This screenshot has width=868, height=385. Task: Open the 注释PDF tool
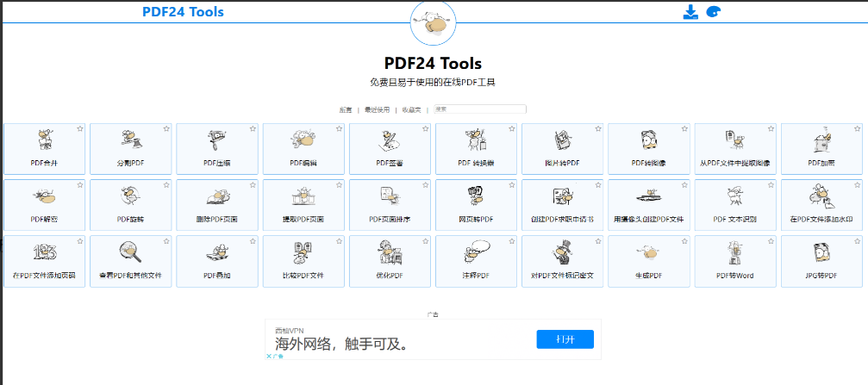[x=476, y=261]
